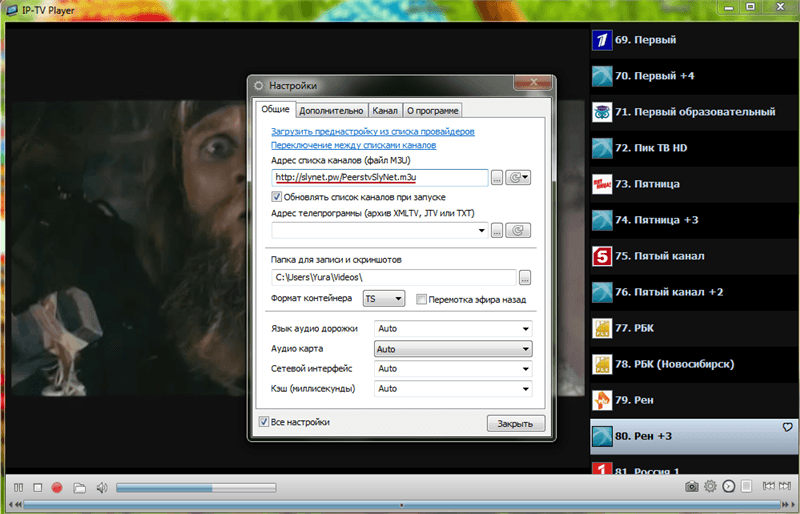800x514 pixels.
Task: Open the О программе tab
Action: 433,110
